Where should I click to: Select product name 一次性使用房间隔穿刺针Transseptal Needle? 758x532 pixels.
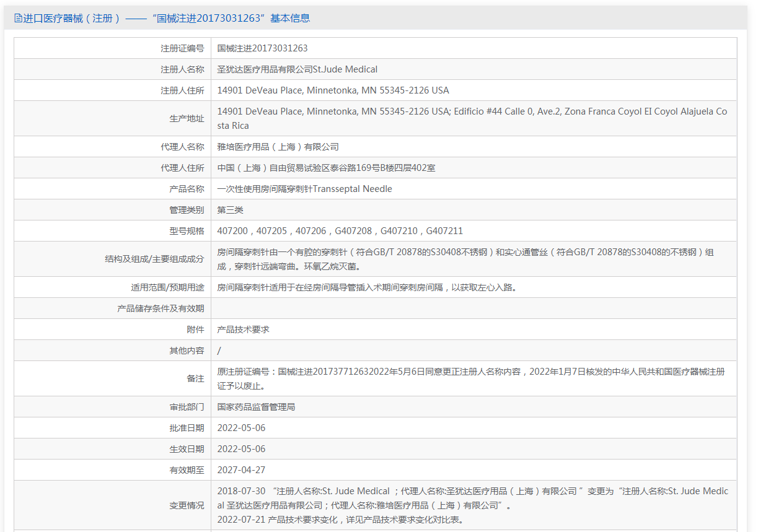pyautogui.click(x=305, y=189)
